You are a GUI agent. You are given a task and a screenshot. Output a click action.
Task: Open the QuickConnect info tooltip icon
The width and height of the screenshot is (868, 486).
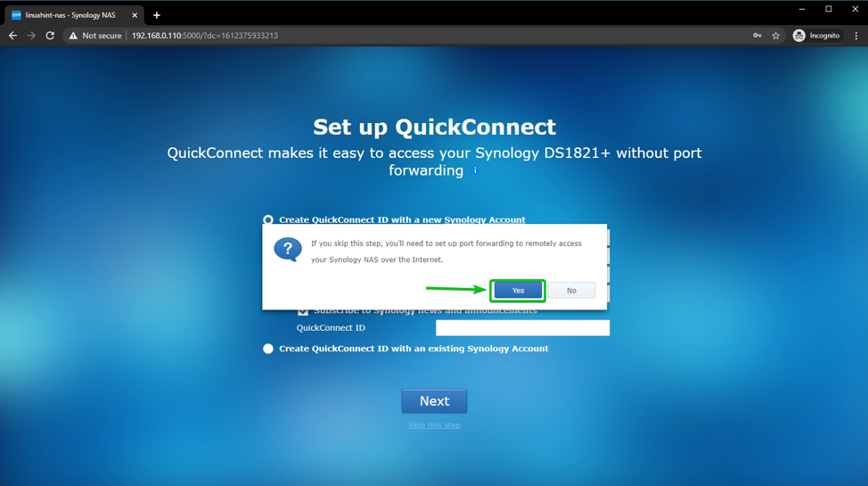click(x=475, y=170)
